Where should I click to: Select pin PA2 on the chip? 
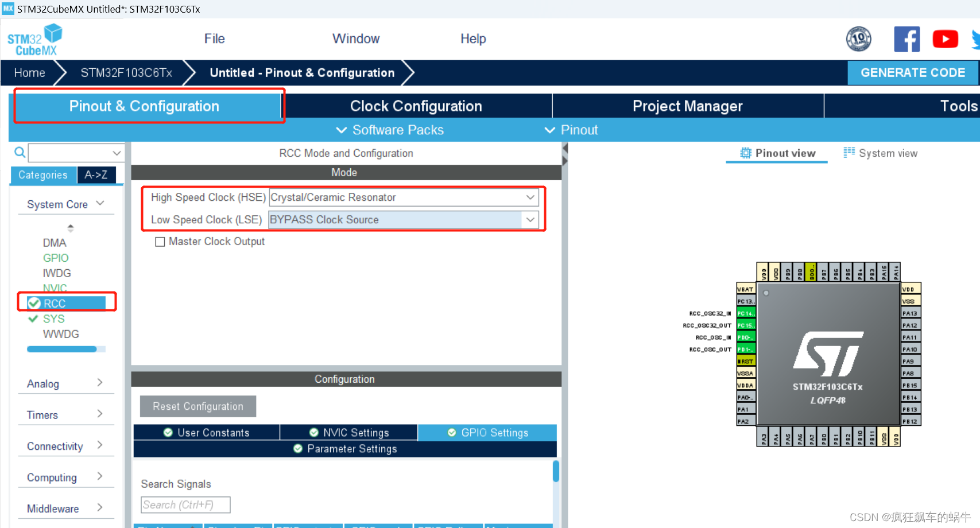point(746,422)
